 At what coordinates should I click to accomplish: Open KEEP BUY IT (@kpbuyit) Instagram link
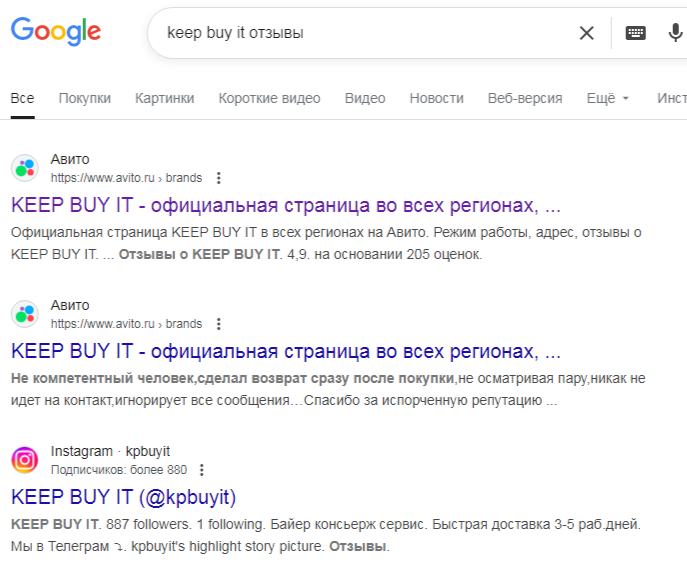(123, 497)
